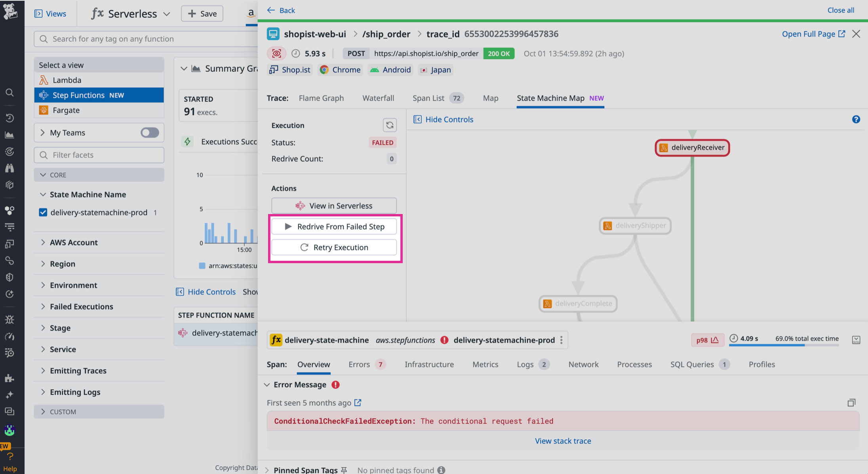Click Redrive From Failed Step

tap(334, 226)
